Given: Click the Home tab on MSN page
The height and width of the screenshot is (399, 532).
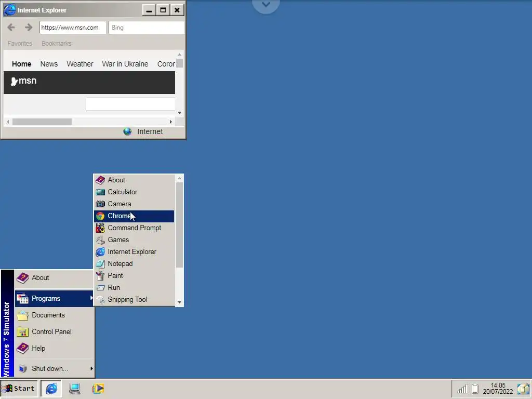Looking at the screenshot, I should tap(21, 64).
